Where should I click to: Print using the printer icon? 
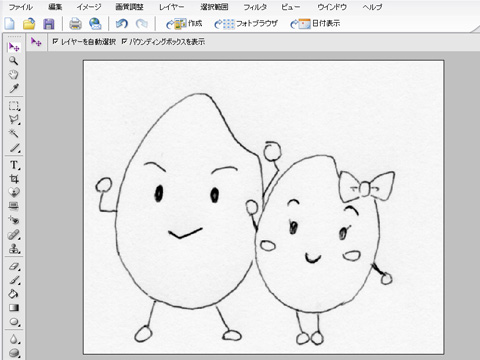(x=75, y=24)
